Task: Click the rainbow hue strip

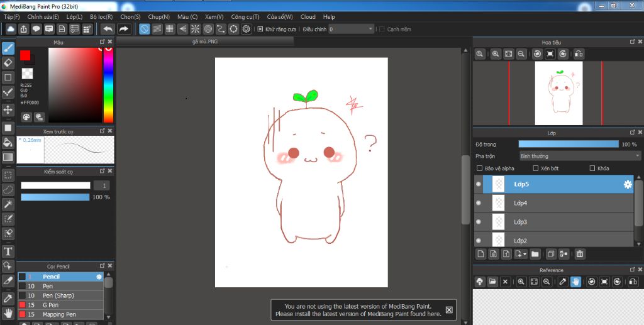Action: (x=108, y=85)
